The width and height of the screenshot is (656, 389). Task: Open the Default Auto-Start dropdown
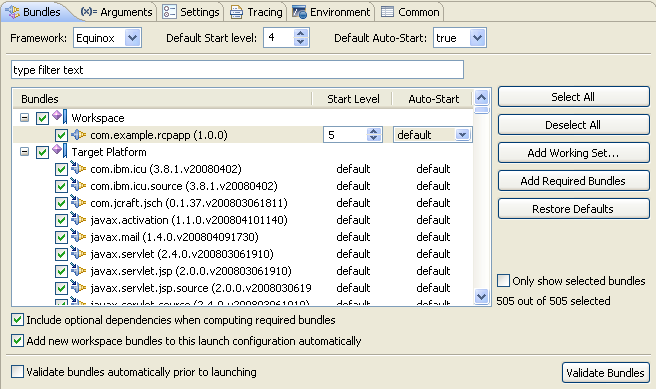(477, 38)
